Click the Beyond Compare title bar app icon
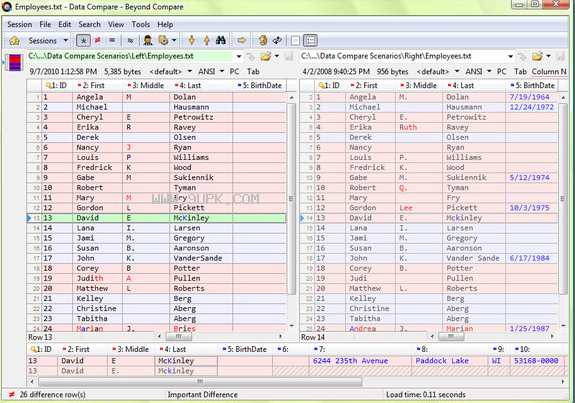The height and width of the screenshot is (403, 575). (7, 7)
